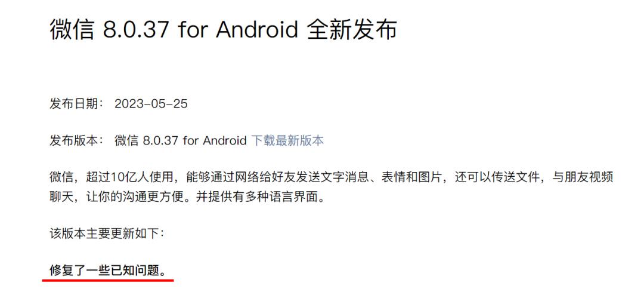644x298 pixels.
Task: Click the 该版本主要更新如下 heading line
Action: click(107, 234)
